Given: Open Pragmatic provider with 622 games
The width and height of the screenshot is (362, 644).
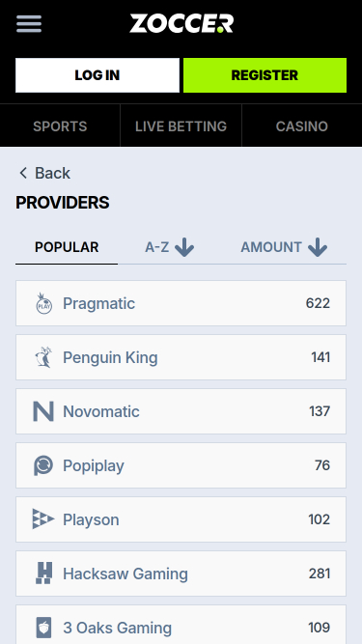Looking at the screenshot, I should pyautogui.click(x=181, y=303).
